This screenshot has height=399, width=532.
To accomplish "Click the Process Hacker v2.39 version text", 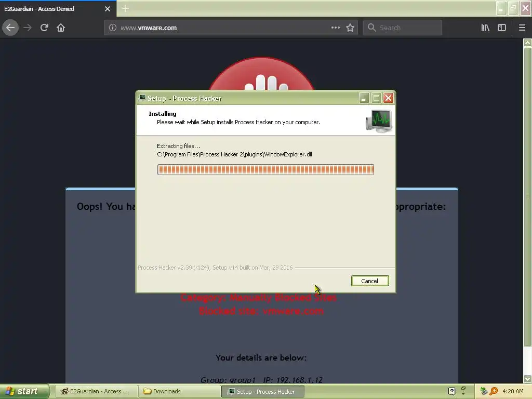I will [x=215, y=268].
